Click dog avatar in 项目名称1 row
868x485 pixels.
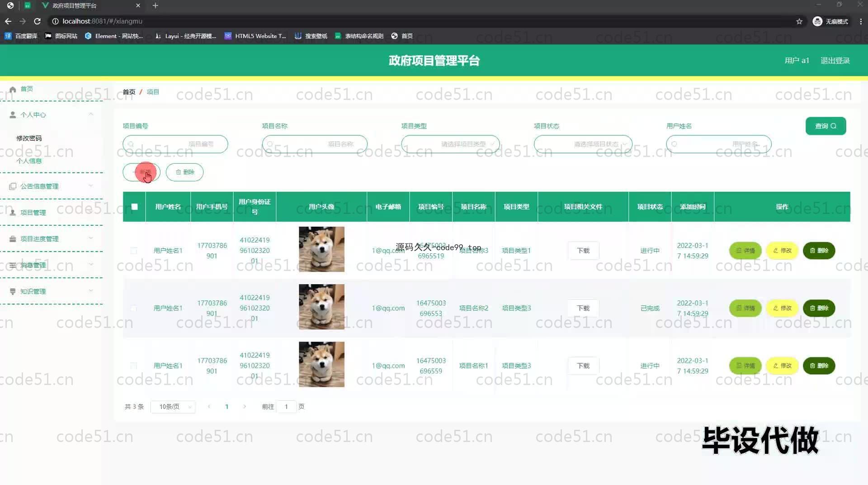tap(321, 364)
